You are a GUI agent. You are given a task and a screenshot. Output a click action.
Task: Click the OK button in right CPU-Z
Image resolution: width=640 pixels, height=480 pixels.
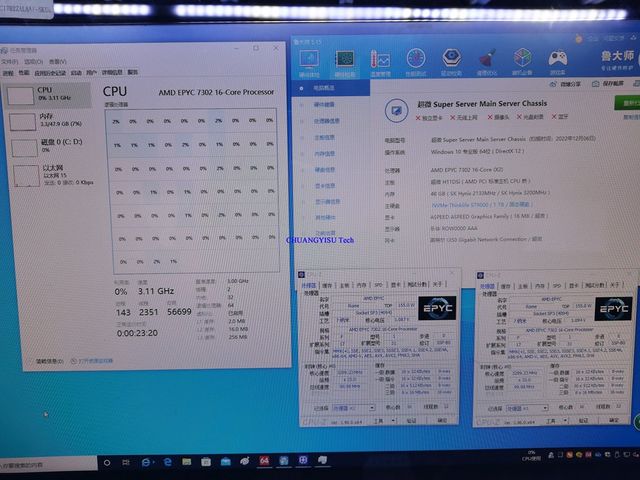coord(614,420)
